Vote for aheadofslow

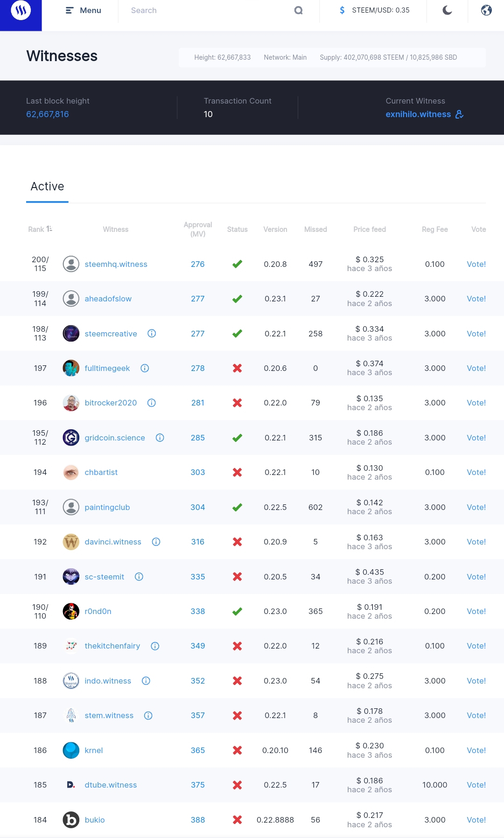[x=476, y=299]
